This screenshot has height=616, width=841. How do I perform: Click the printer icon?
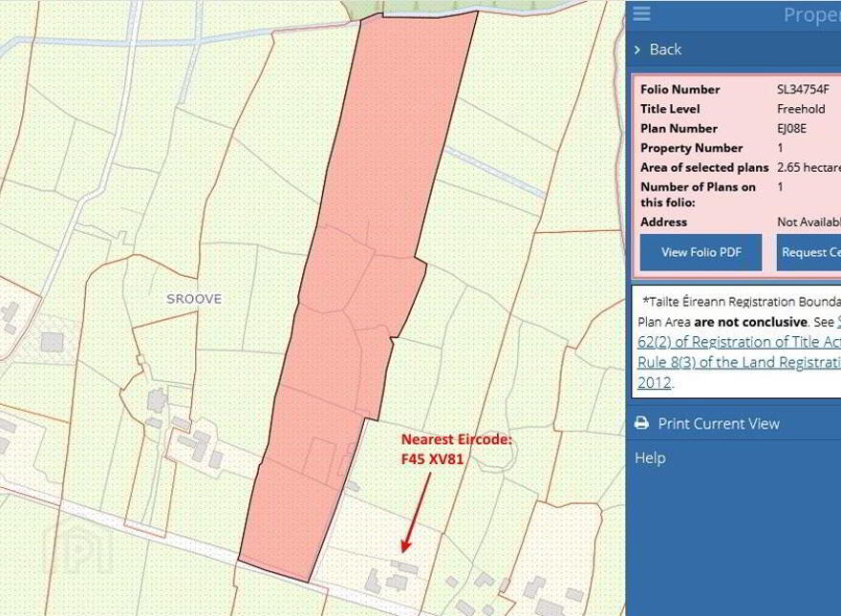click(x=641, y=423)
